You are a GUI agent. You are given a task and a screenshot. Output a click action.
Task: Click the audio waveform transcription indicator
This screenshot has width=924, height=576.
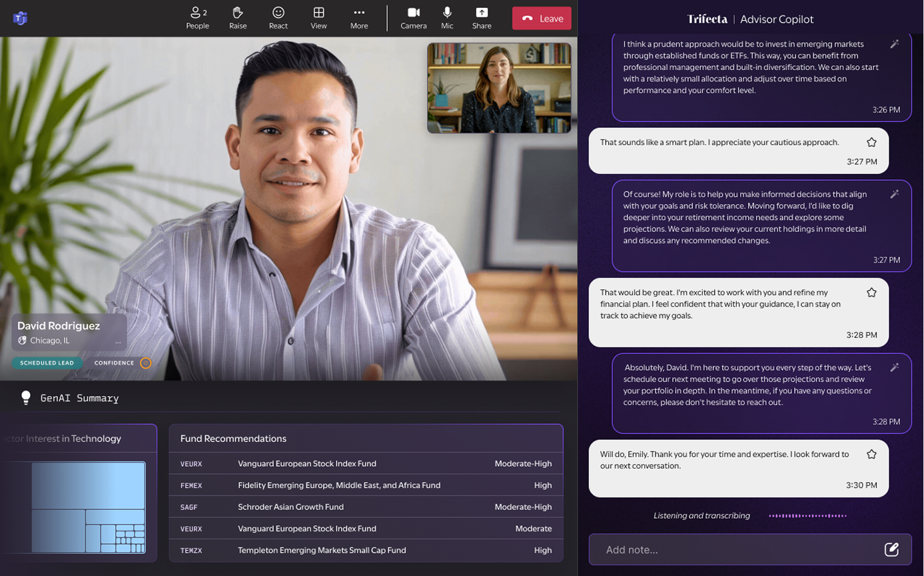click(x=807, y=515)
